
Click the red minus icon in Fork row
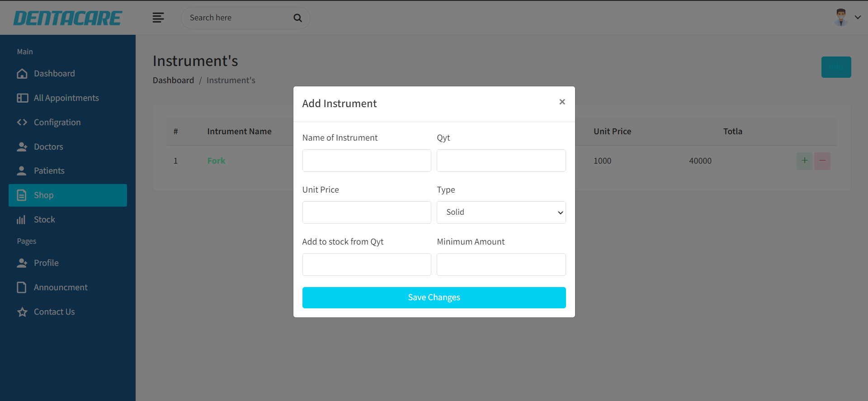pos(822,161)
